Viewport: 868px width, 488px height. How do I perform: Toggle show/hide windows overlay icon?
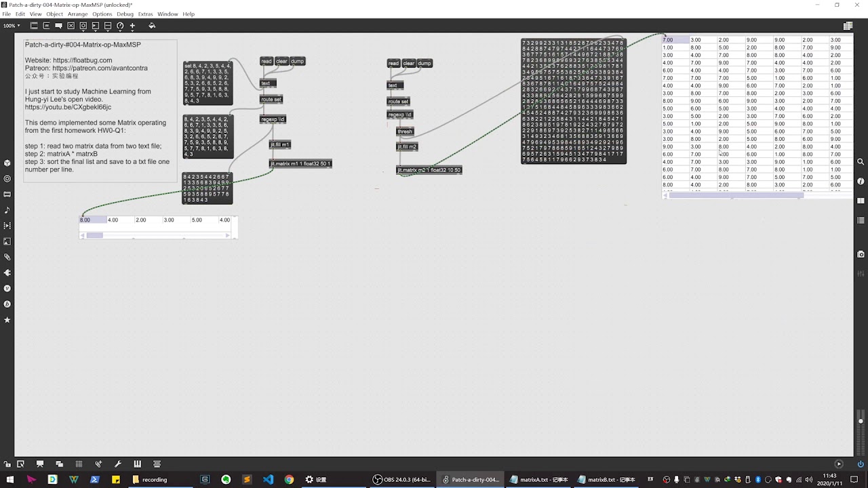tap(60, 464)
